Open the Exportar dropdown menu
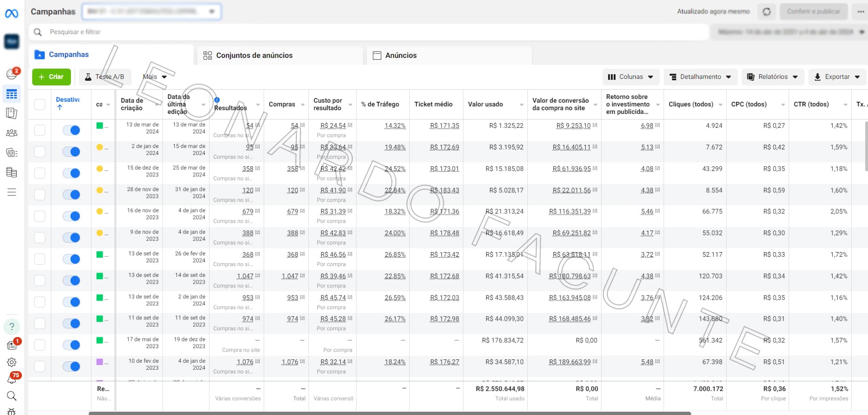Screen dimensions: 868x415 point(837,77)
